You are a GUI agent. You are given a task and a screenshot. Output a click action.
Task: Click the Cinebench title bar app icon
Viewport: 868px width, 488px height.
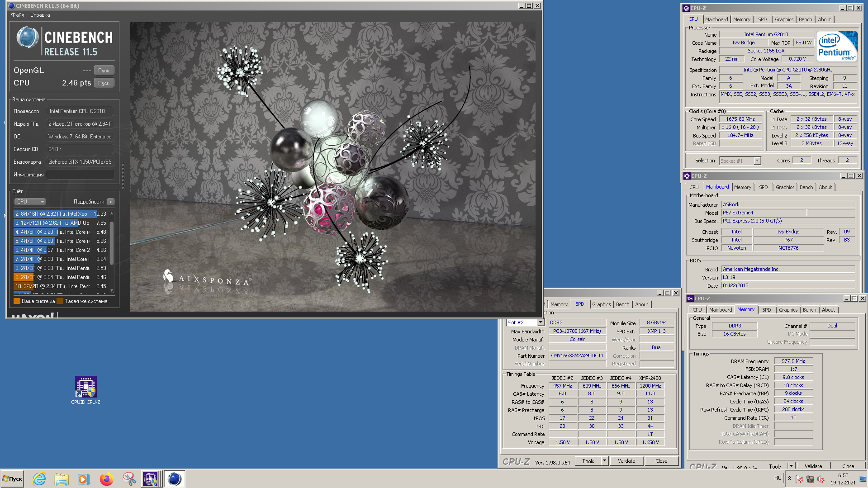tap(12, 6)
